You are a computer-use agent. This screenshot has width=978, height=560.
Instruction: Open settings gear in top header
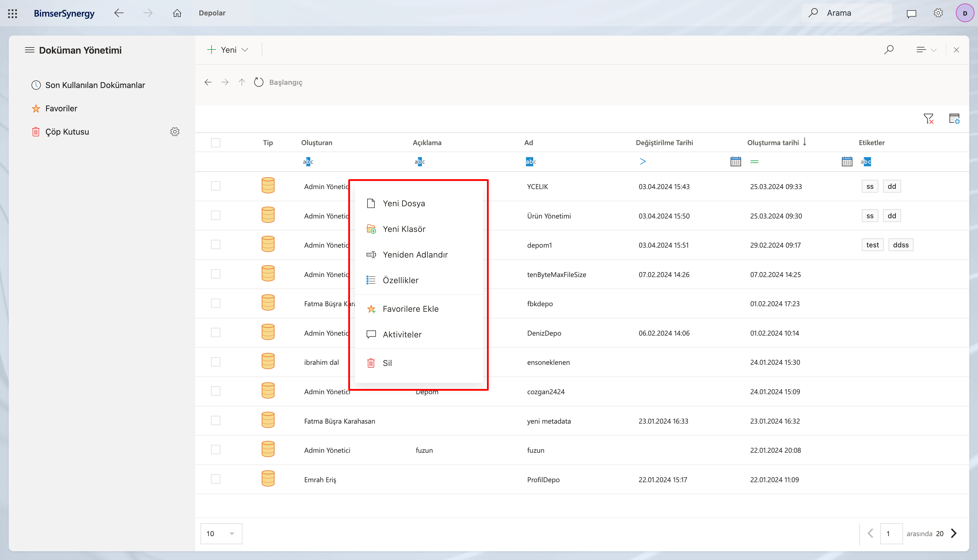pos(938,13)
